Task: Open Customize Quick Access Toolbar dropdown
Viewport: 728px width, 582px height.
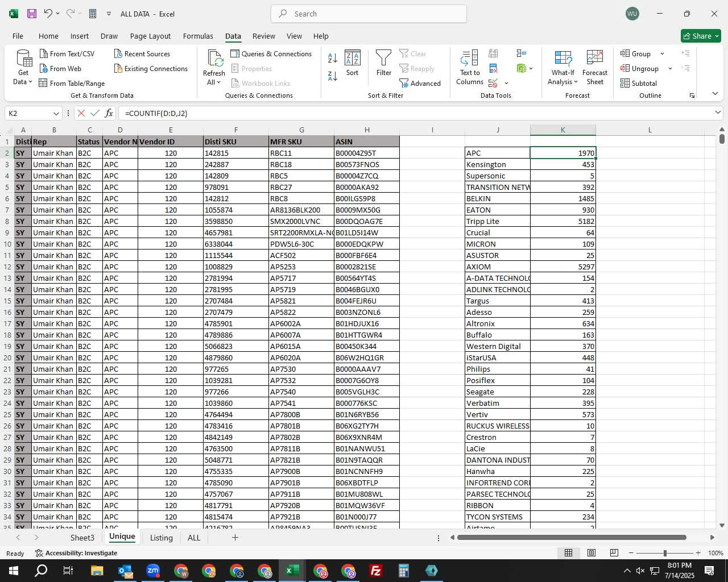Action: tap(109, 14)
